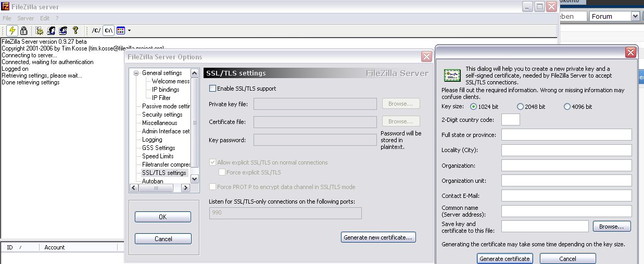Click Browse next to Certificate file
This screenshot has width=644, height=264.
pyautogui.click(x=401, y=121)
